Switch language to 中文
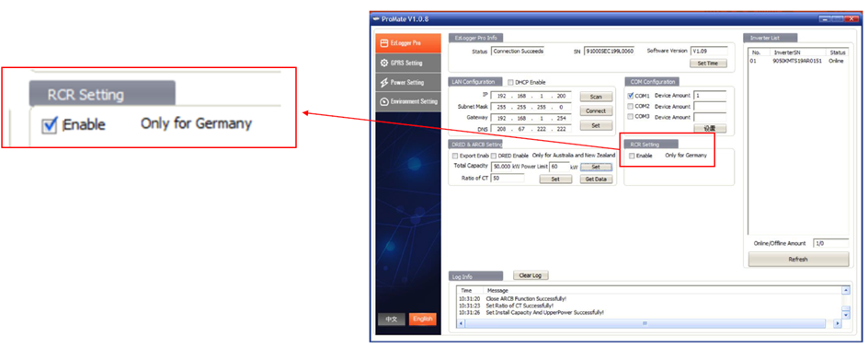The height and width of the screenshot is (348, 868). (392, 319)
